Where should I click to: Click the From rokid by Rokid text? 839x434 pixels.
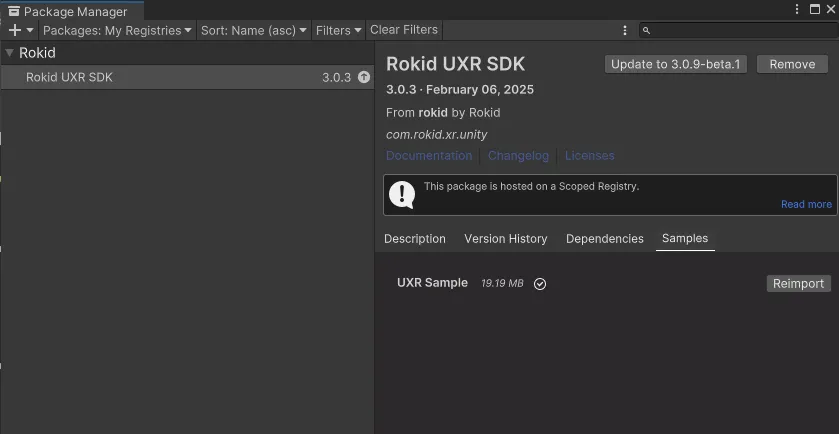[443, 113]
